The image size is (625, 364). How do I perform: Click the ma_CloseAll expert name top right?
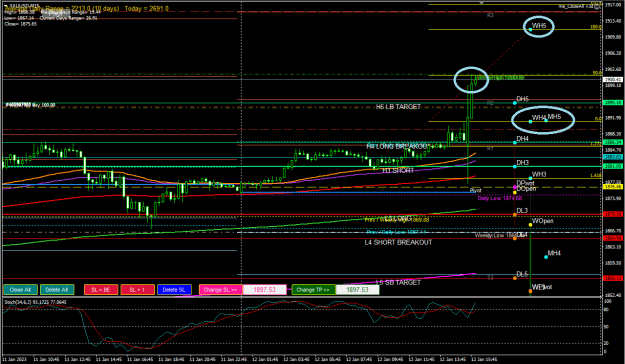click(x=576, y=6)
